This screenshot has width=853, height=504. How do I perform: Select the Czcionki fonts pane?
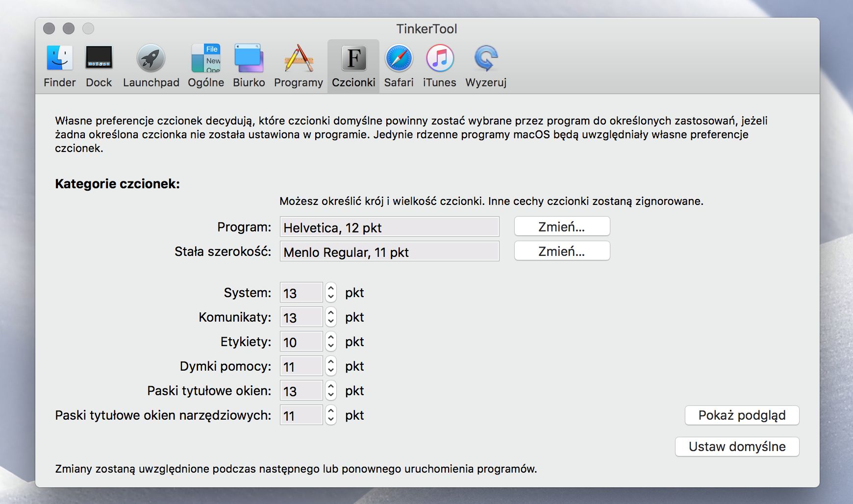click(x=353, y=66)
